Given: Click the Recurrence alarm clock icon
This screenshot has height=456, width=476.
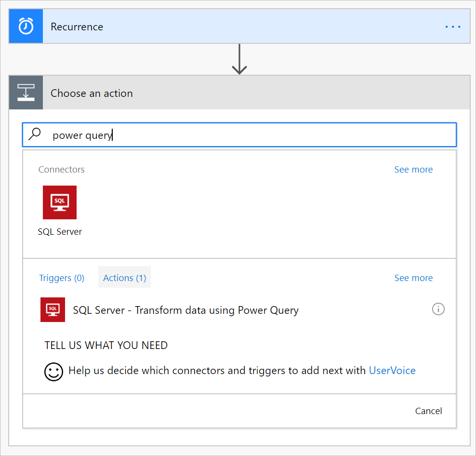Looking at the screenshot, I should click(x=26, y=27).
